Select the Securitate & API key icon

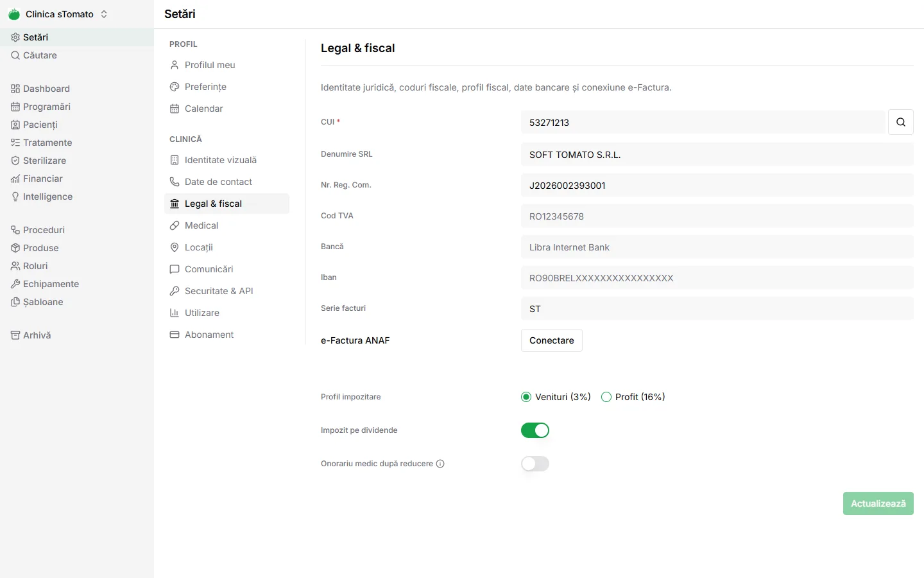tap(175, 291)
